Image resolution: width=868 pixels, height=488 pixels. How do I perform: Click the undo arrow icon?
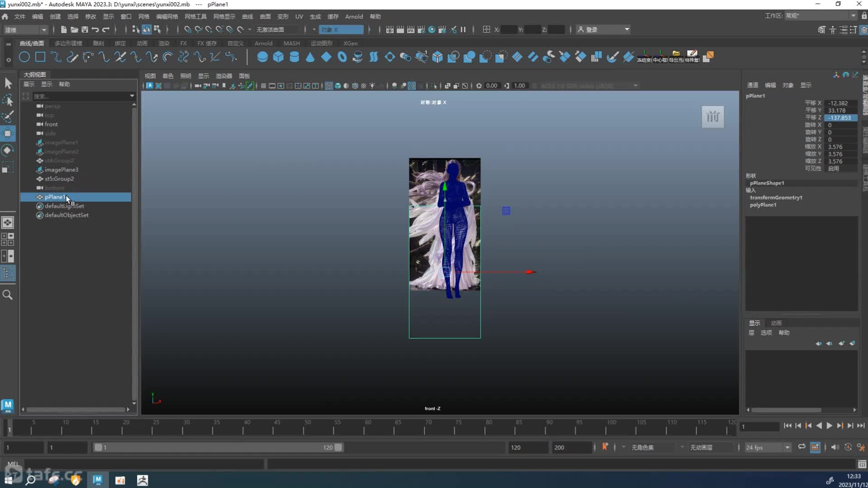(x=95, y=29)
